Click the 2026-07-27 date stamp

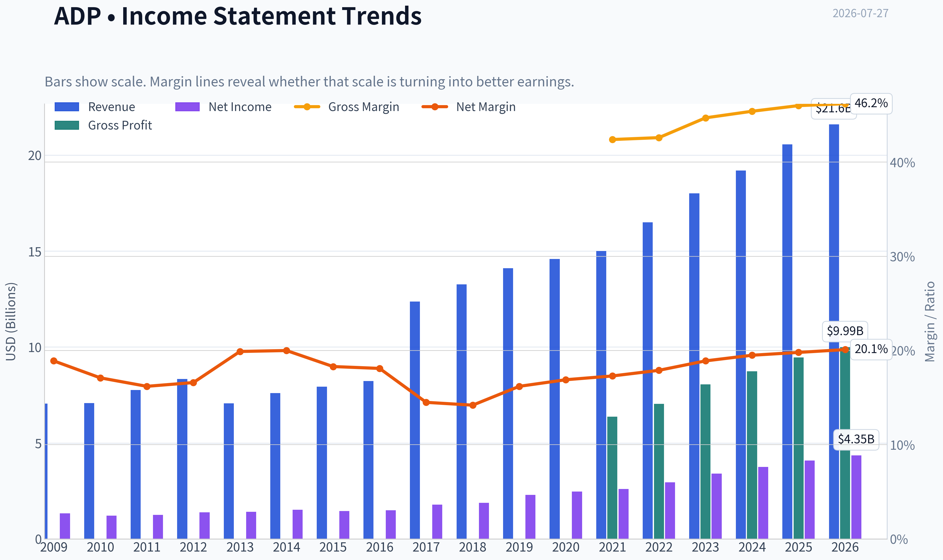(x=861, y=14)
